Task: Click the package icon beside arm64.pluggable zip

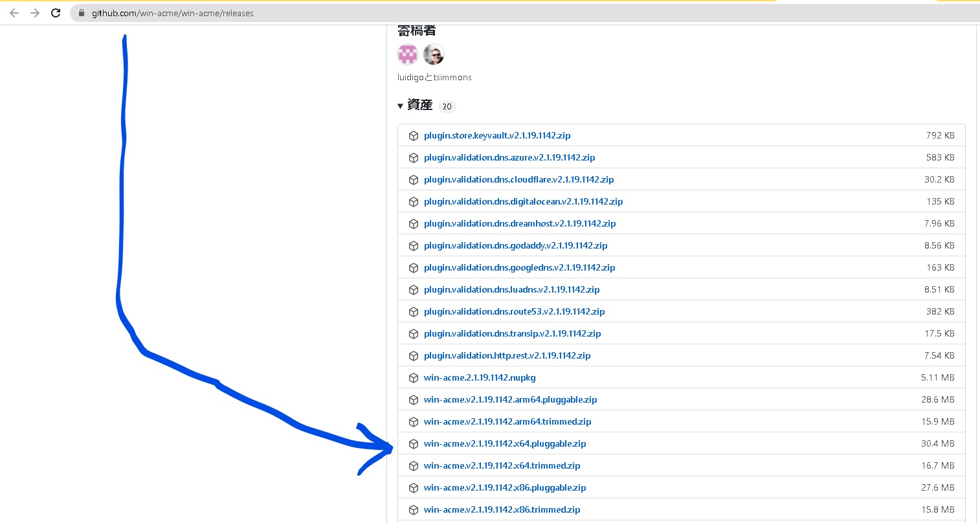Action: point(414,400)
